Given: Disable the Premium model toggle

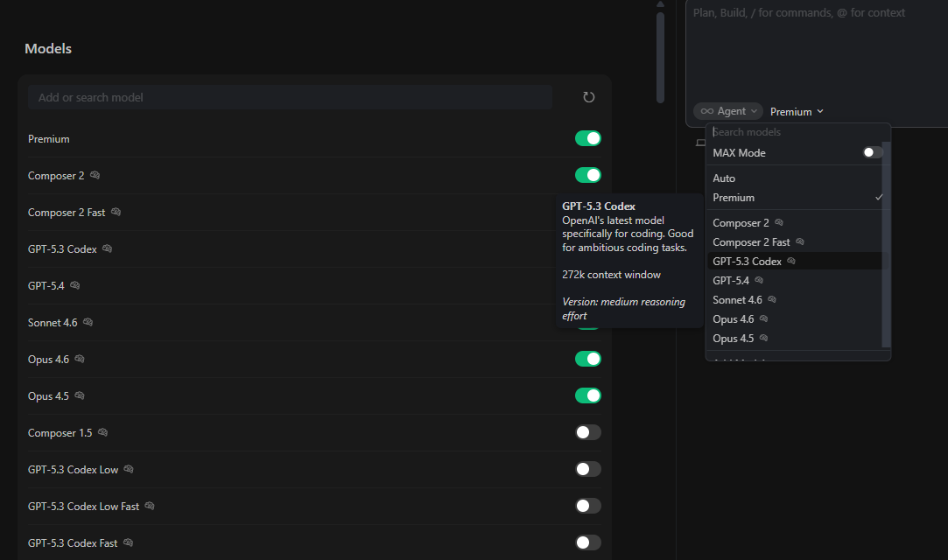Looking at the screenshot, I should [587, 138].
